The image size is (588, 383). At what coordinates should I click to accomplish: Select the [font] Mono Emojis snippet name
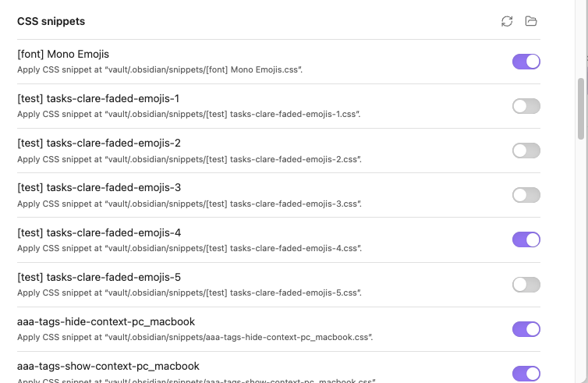(x=63, y=54)
